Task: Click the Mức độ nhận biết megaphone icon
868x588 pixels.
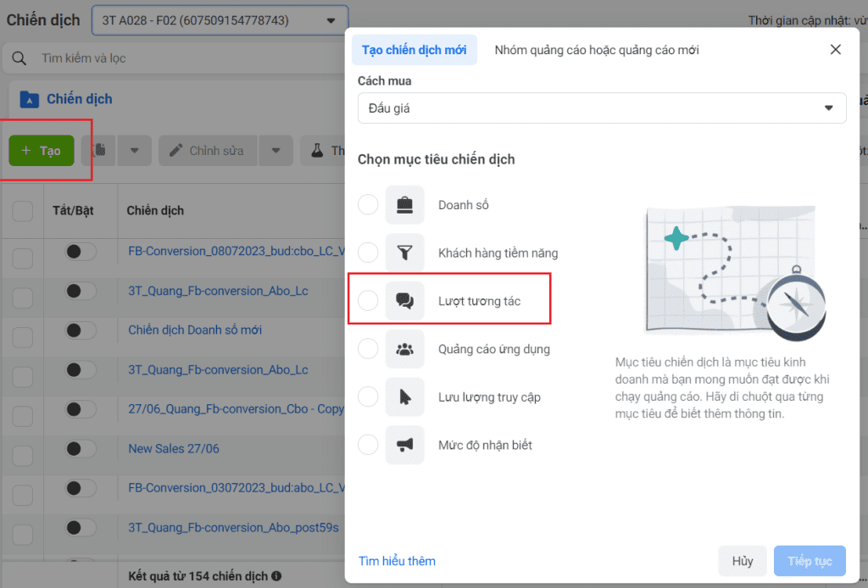Action: (404, 445)
